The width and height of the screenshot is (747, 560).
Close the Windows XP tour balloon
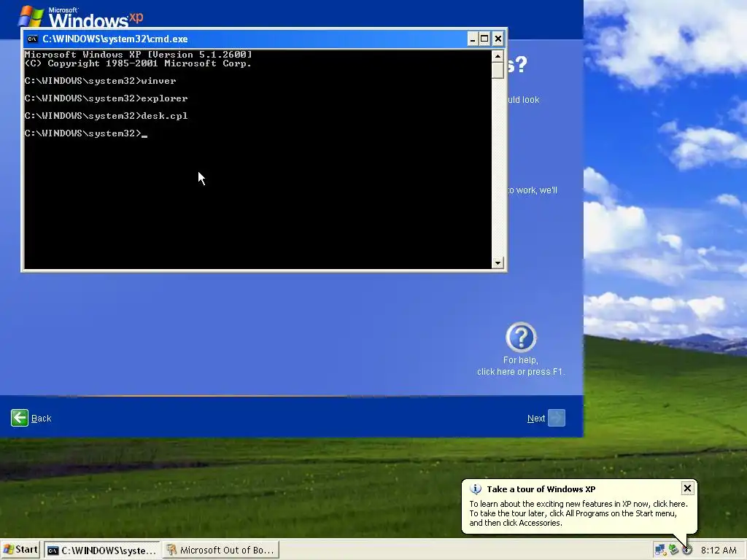click(x=687, y=488)
